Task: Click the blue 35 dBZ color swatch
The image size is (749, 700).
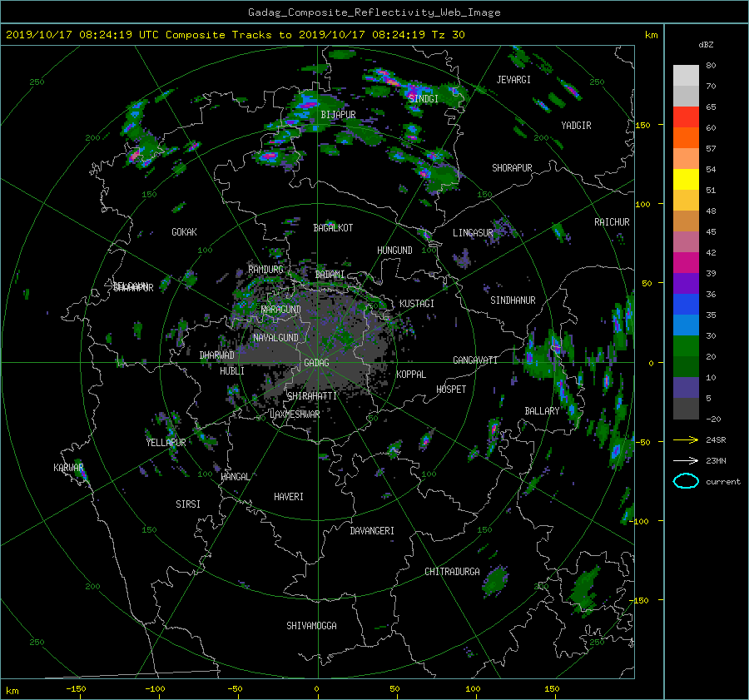Action: pyautogui.click(x=686, y=305)
